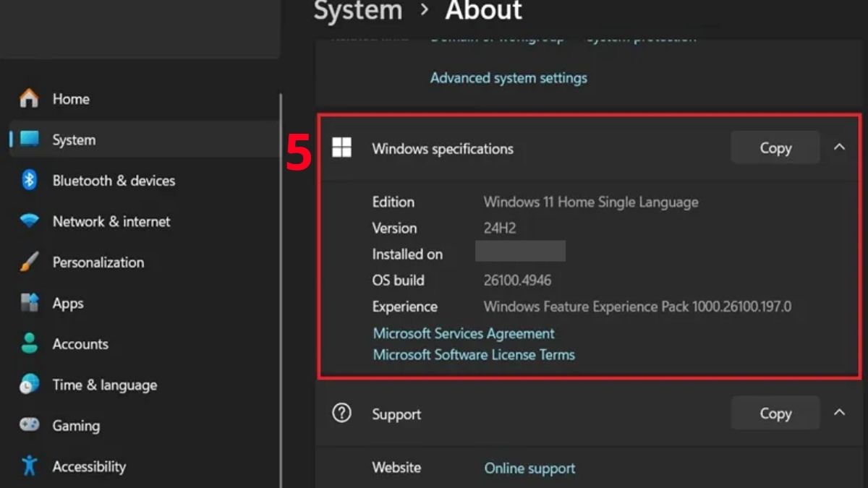Click the Support section title

click(396, 414)
